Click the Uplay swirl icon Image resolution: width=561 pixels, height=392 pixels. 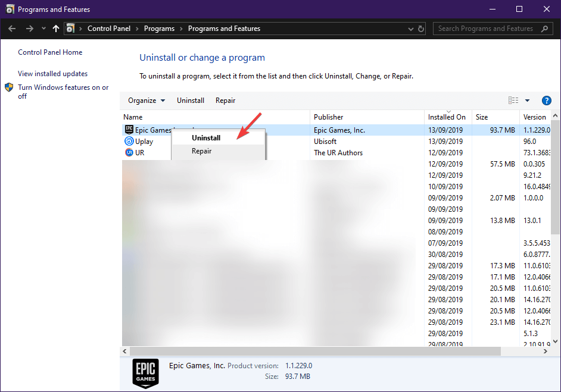click(129, 141)
